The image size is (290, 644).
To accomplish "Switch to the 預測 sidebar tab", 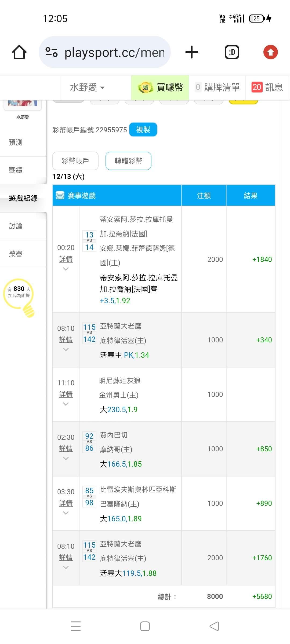I will (16, 142).
